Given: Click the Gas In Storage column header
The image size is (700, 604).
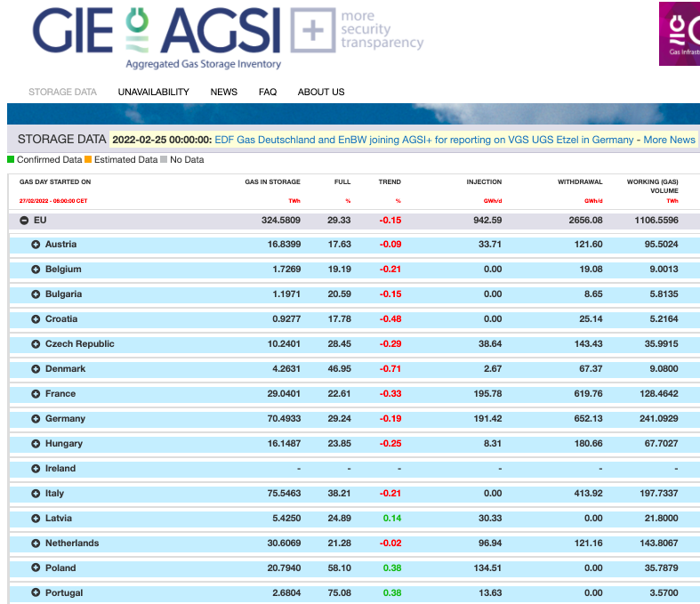Looking at the screenshot, I should [x=272, y=181].
